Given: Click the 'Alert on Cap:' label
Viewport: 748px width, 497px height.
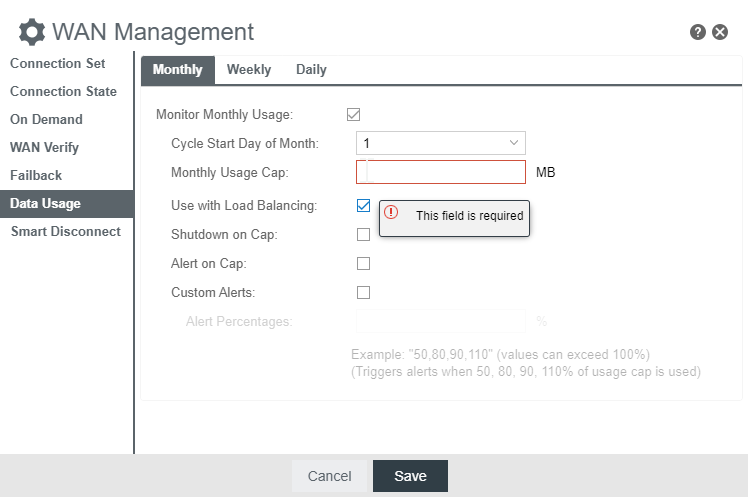Looking at the screenshot, I should click(x=208, y=264).
